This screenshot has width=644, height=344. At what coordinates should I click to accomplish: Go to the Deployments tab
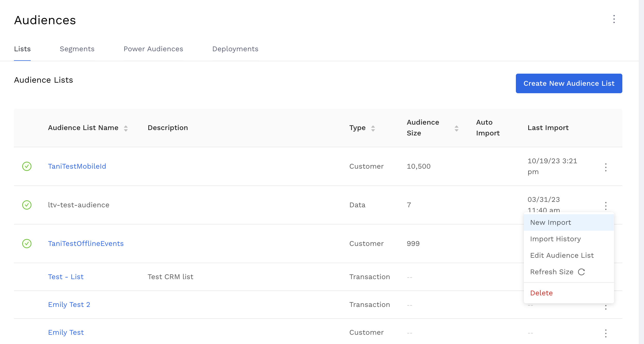coord(235,49)
